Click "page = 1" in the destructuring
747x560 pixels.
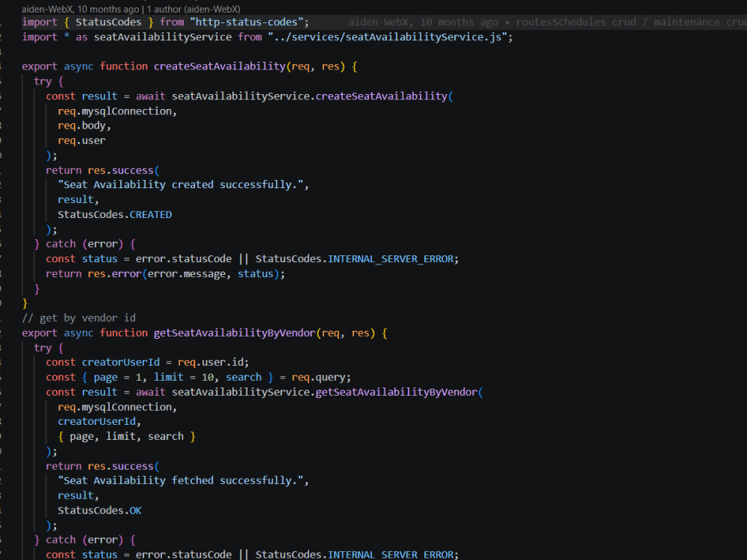click(x=118, y=377)
